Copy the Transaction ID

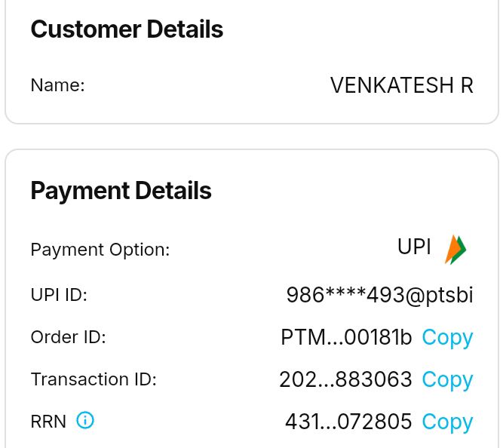click(447, 379)
